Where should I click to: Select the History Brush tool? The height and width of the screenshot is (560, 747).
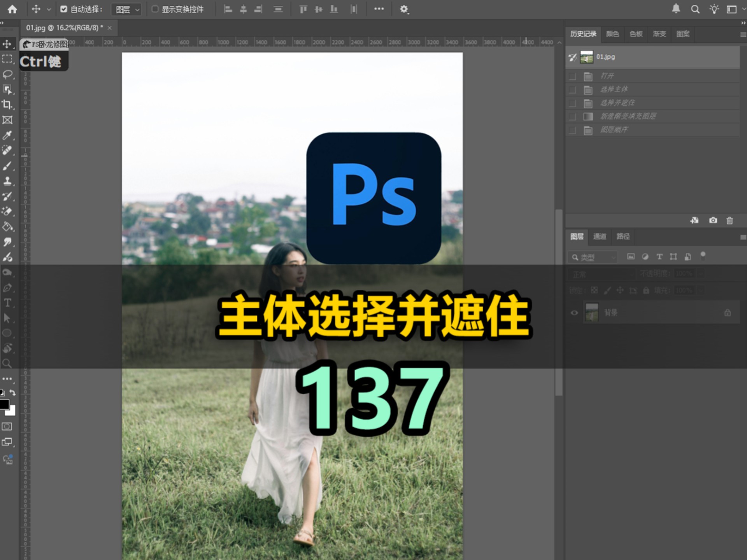7,196
